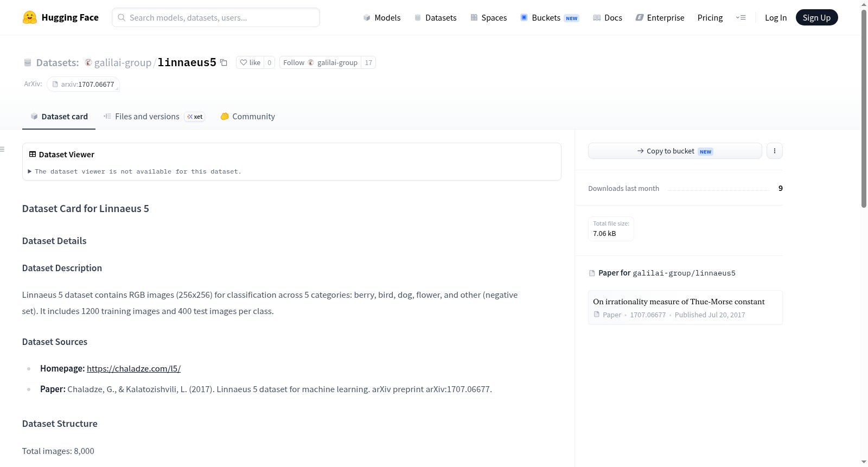
Task: Switch to the Community tab
Action: click(247, 116)
